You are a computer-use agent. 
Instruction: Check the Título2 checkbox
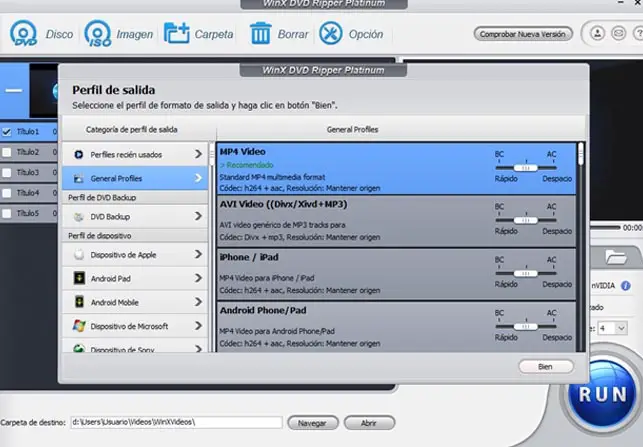(7, 152)
